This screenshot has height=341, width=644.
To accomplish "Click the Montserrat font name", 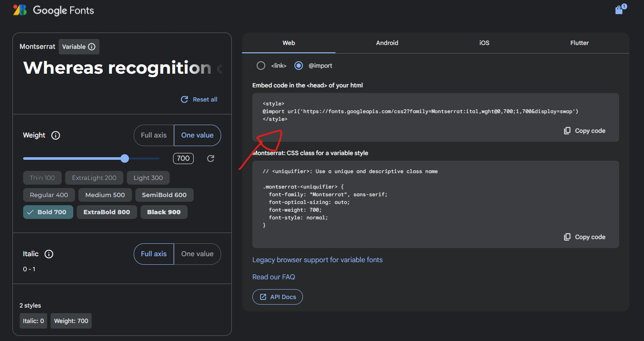I will [x=37, y=47].
